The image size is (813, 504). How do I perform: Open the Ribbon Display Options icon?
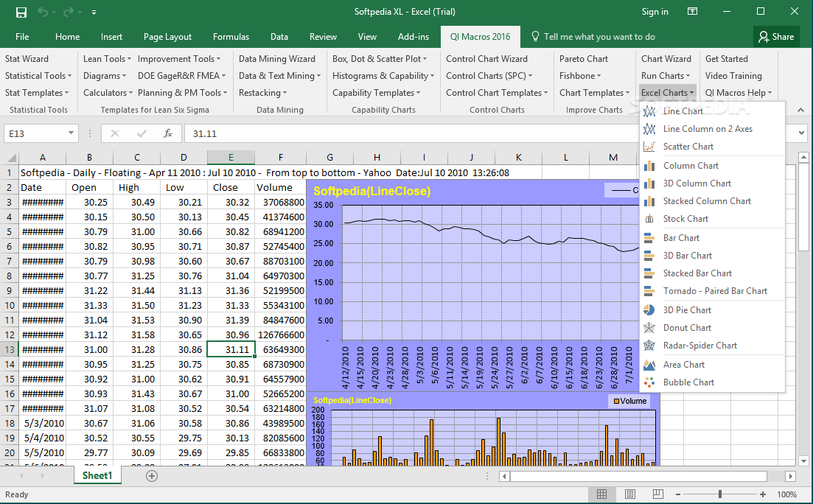click(x=692, y=11)
